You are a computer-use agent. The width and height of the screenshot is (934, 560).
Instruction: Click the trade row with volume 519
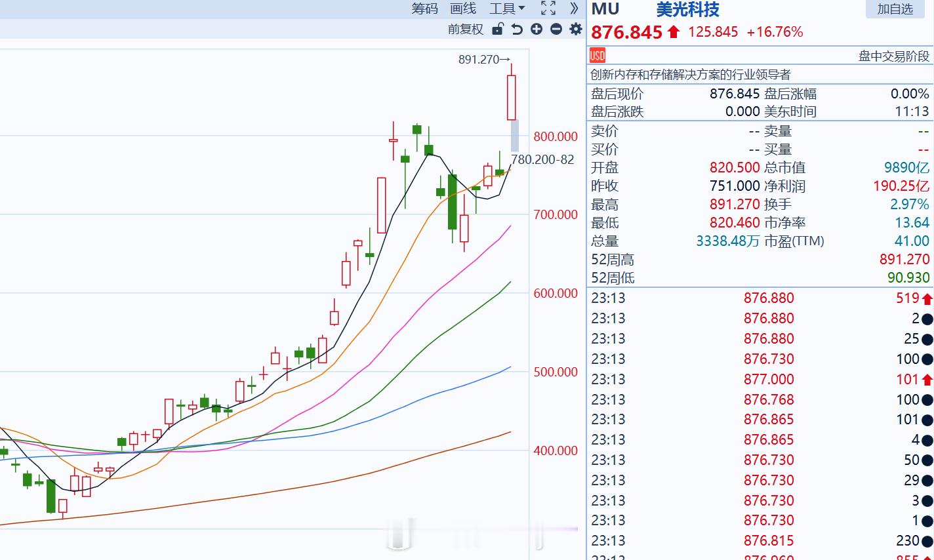[x=761, y=298]
